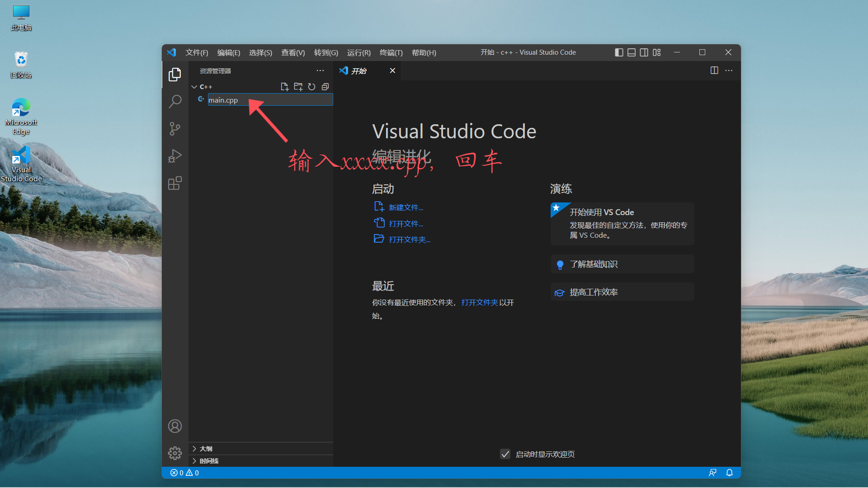The height and width of the screenshot is (488, 868).
Task: Open the notifications bell in status bar
Action: (729, 473)
